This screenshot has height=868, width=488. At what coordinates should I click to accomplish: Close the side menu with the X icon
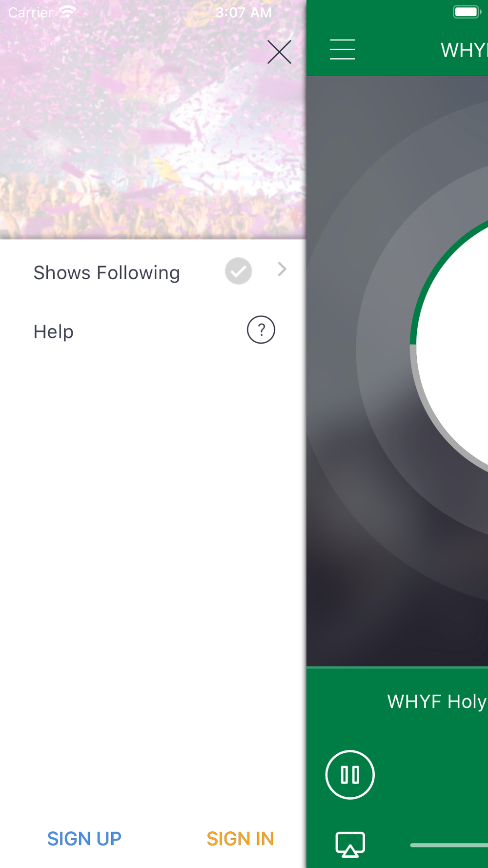(279, 52)
